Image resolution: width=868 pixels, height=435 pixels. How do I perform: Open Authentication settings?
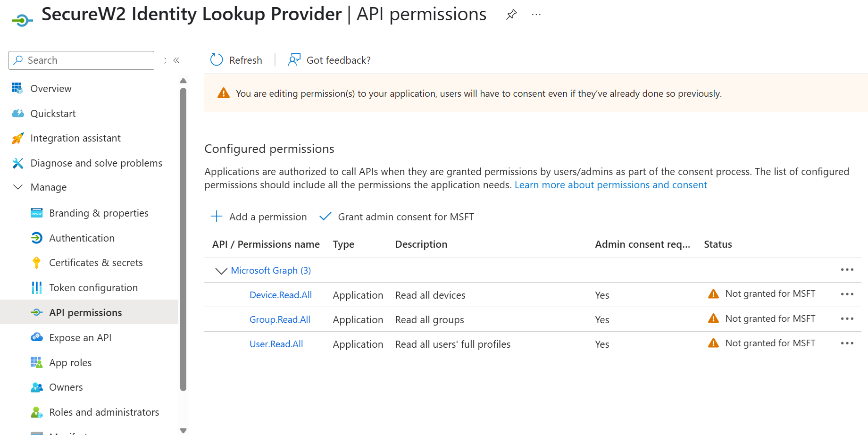(x=82, y=238)
